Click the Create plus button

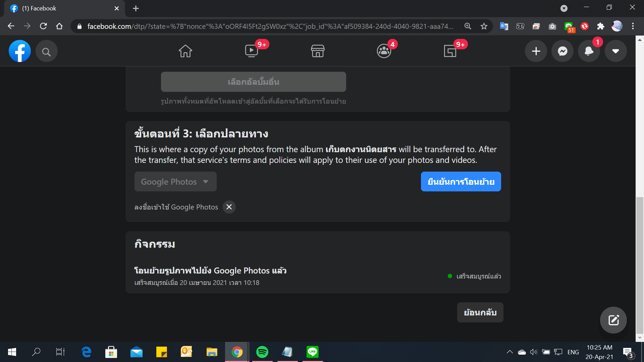536,51
